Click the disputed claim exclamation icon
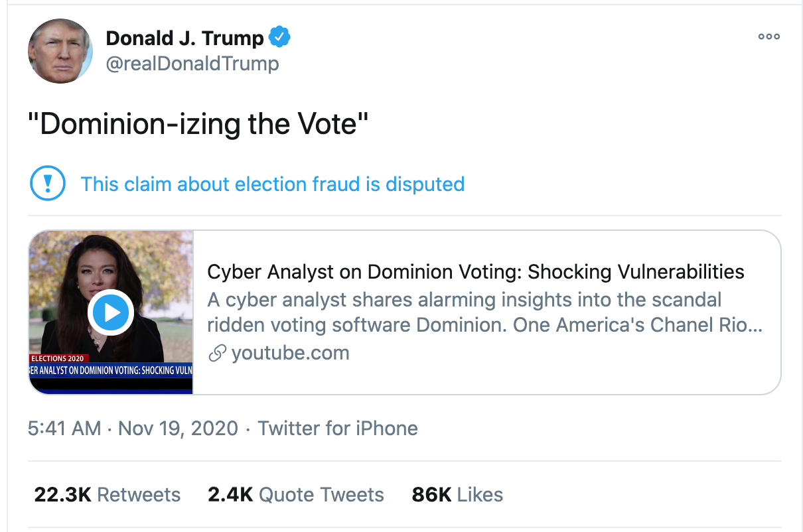This screenshot has width=803, height=532. [48, 184]
